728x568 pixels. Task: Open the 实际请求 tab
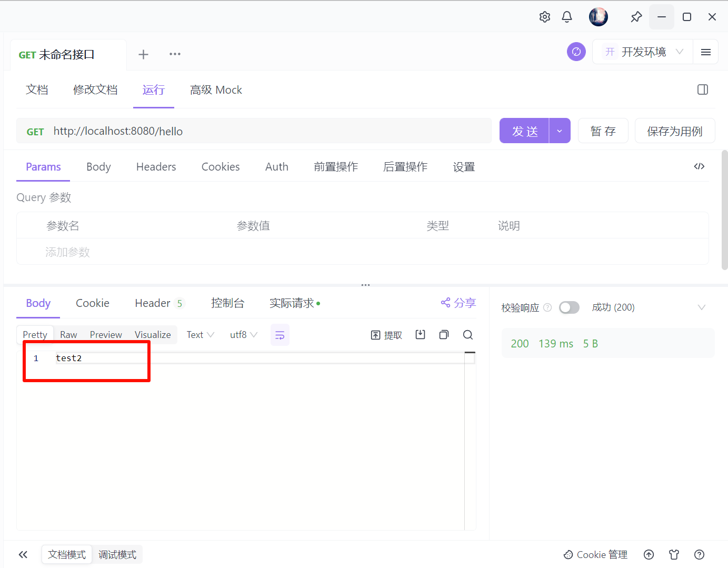coord(295,303)
